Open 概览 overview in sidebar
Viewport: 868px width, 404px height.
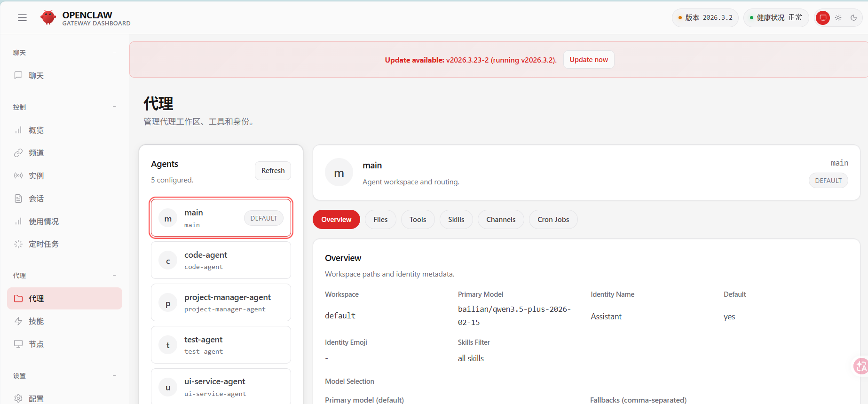point(64,130)
